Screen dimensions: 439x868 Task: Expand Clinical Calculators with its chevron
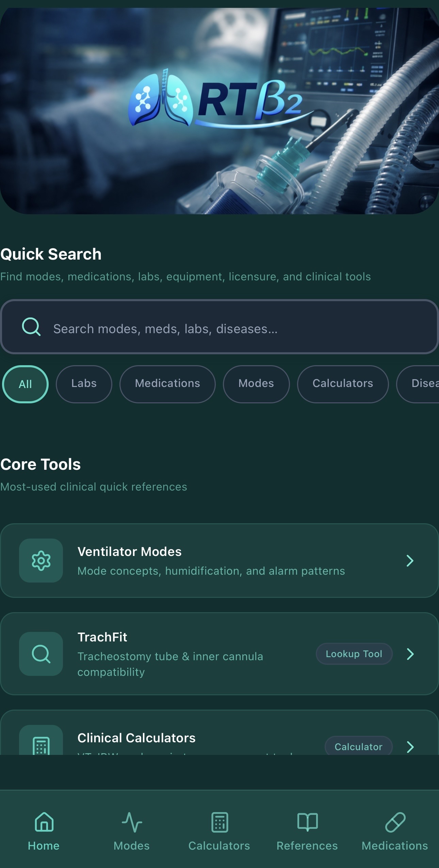coord(410,747)
